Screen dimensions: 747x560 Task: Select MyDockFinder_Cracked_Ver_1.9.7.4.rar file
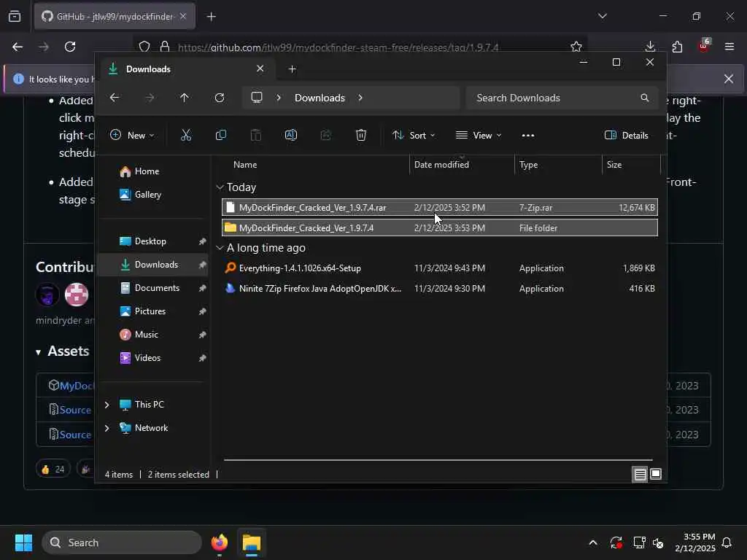tap(439, 208)
